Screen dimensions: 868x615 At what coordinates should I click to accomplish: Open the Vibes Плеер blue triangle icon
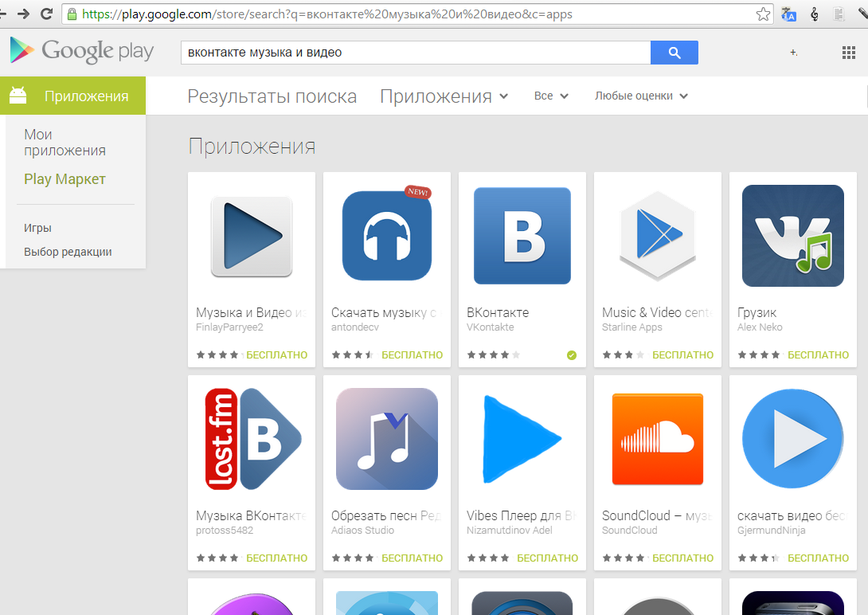pyautogui.click(x=522, y=439)
